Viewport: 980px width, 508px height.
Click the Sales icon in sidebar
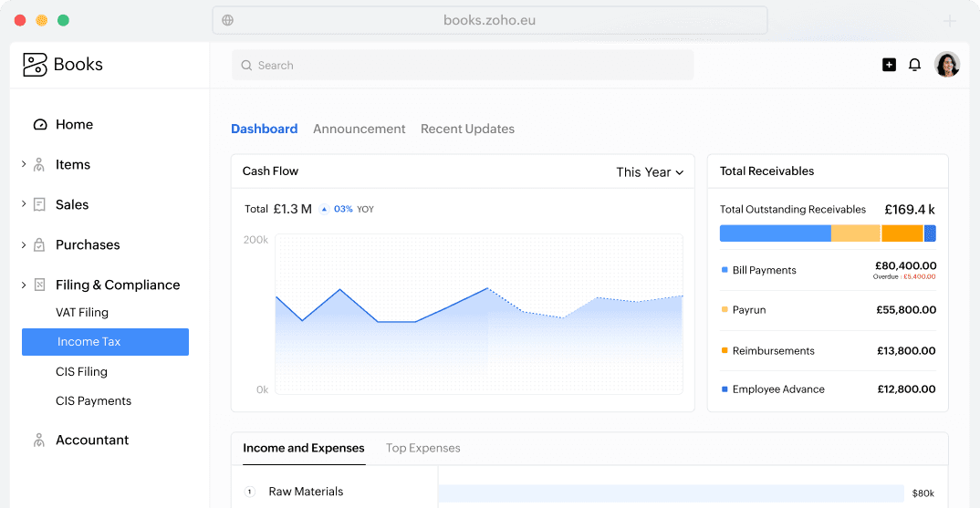coord(39,204)
